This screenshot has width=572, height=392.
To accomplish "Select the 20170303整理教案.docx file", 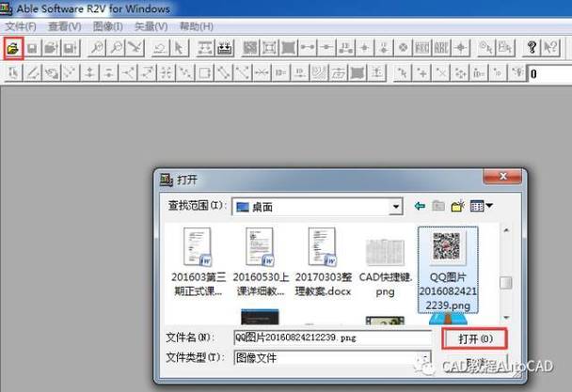I will [x=322, y=262].
